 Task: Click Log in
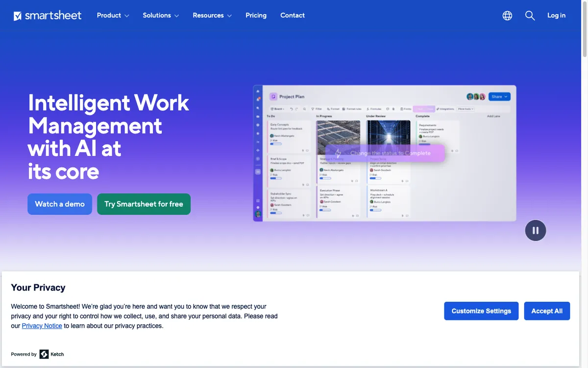tap(556, 16)
